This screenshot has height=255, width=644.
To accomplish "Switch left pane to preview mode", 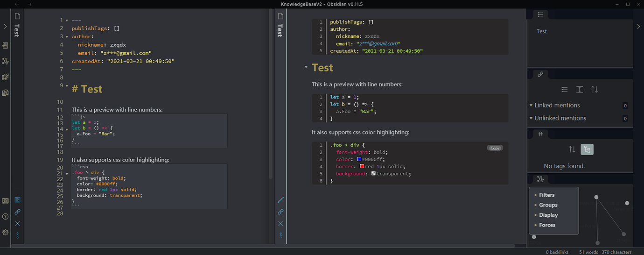I will [x=17, y=200].
